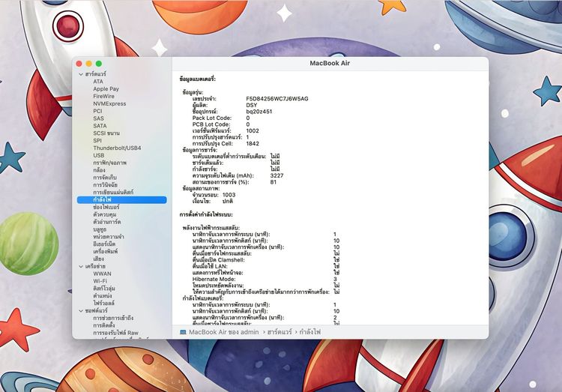Select อีเธอร์เน็ต (Ethernet) in the sidebar
Viewport: 562px width, 392px height.
point(104,244)
